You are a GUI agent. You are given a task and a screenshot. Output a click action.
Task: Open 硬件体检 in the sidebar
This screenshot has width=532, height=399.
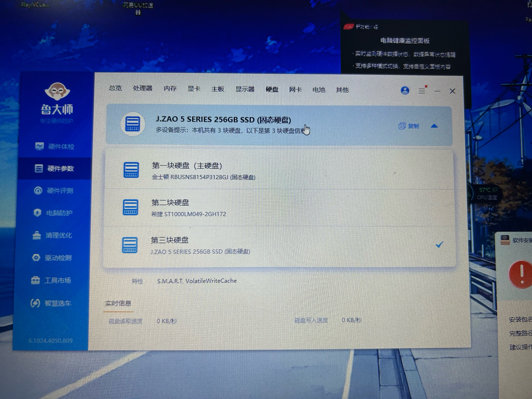pos(54,146)
